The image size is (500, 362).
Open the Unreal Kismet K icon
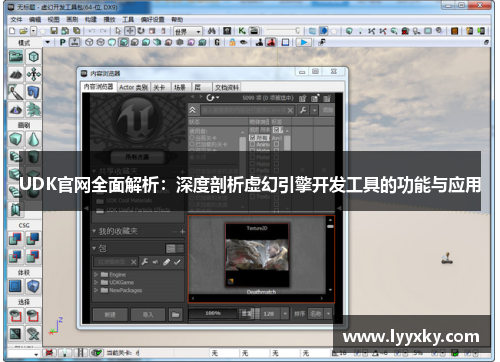pos(242,31)
